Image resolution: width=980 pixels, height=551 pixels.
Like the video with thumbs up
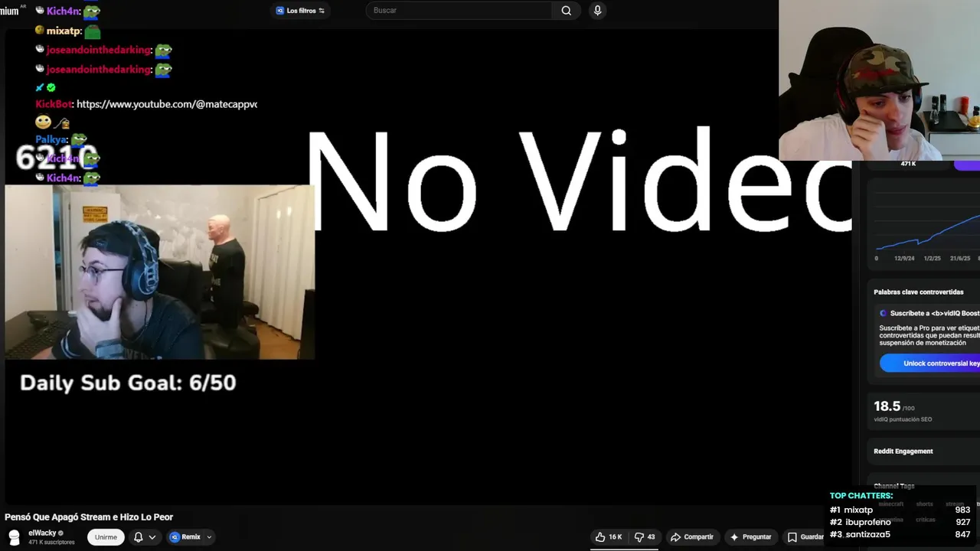[609, 537]
